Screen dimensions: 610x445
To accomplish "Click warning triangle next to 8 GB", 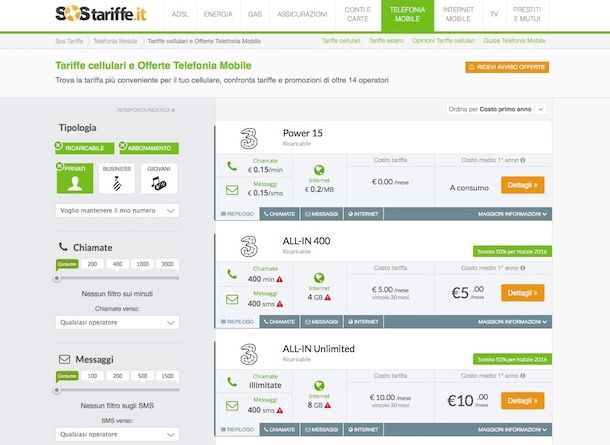I will (328, 405).
